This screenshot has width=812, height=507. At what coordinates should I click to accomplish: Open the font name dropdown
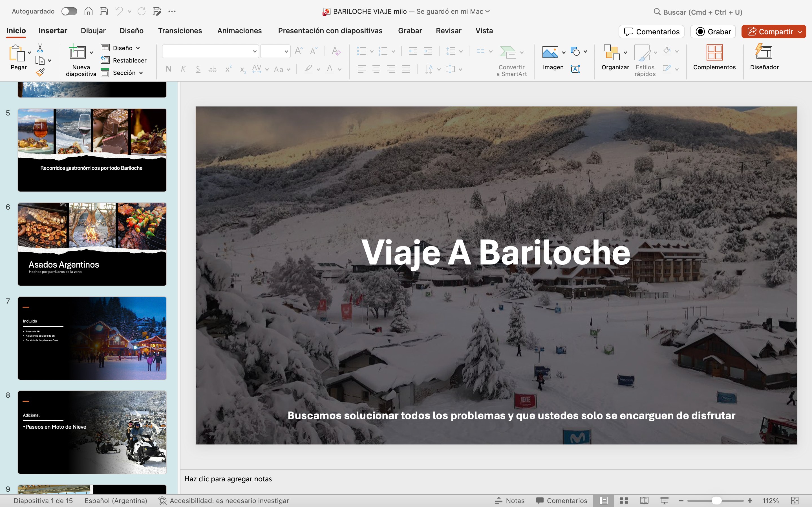click(x=255, y=51)
